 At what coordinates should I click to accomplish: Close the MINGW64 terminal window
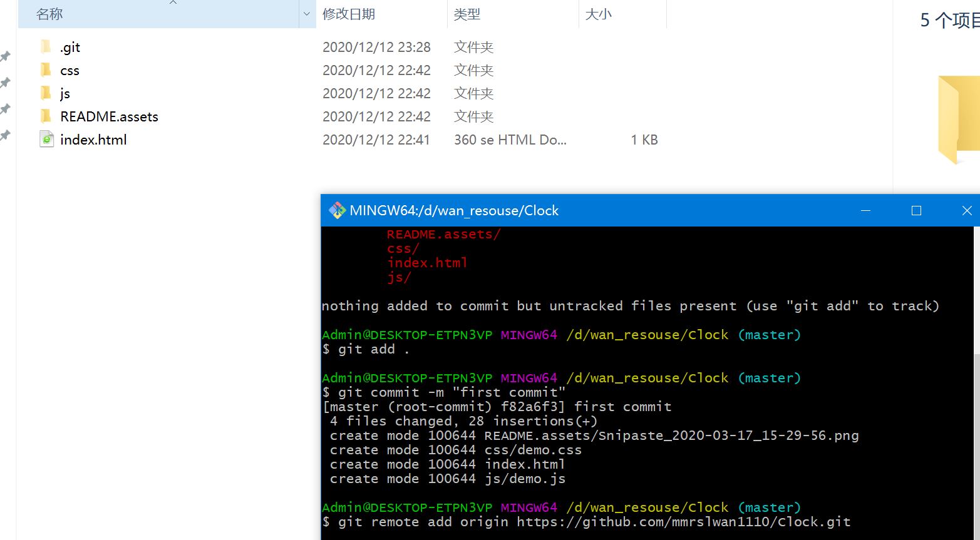click(966, 210)
